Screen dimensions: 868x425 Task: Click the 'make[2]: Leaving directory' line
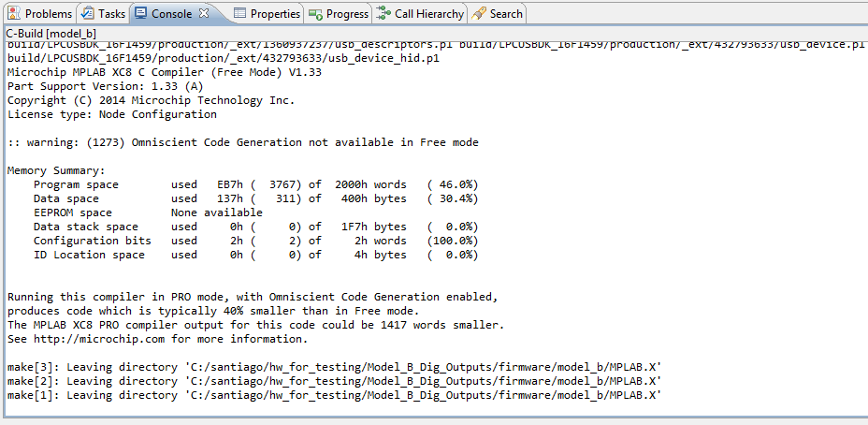coord(334,381)
